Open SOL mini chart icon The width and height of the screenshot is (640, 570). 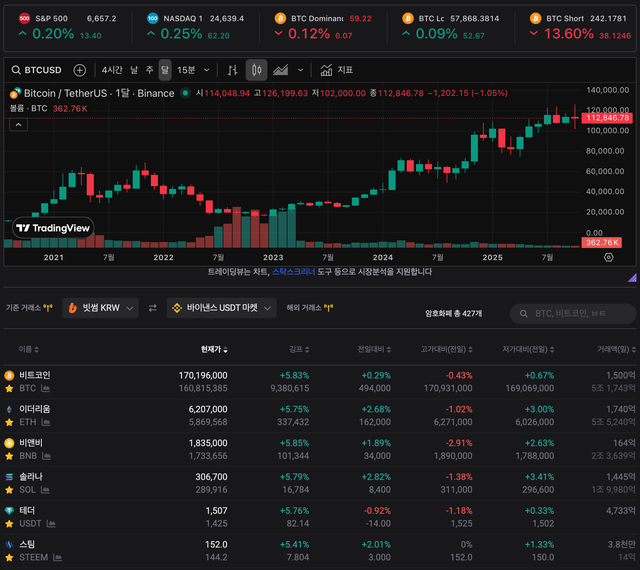coord(45,490)
